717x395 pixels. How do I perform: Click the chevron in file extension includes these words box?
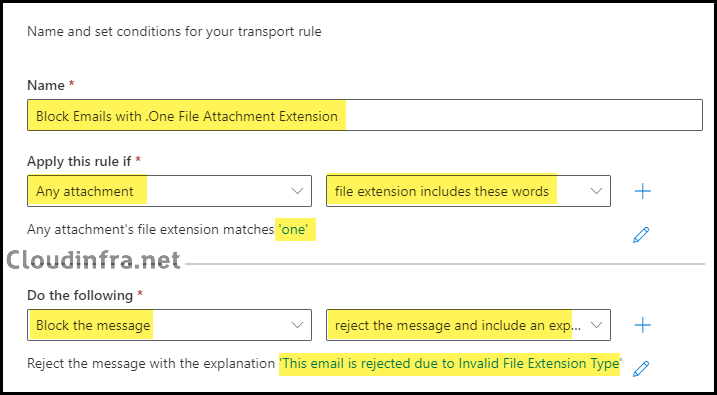tap(596, 191)
